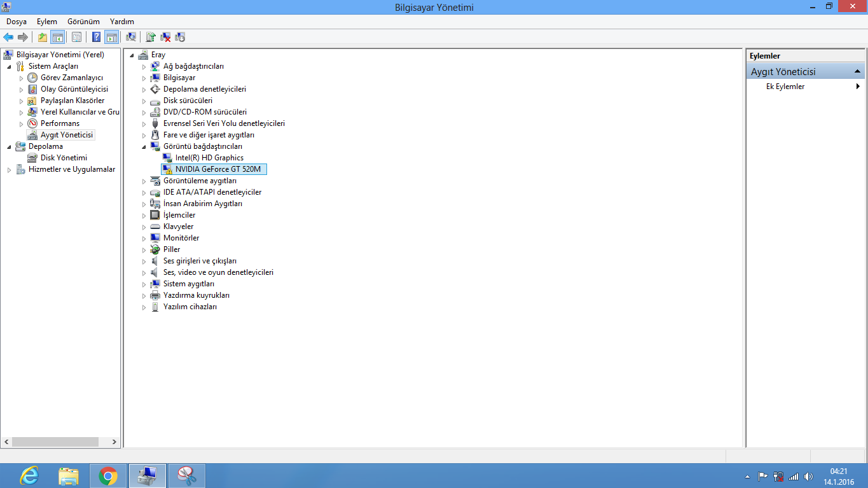Select Yerel Kullanıcılar ve Gruplar node
This screenshot has height=488, width=868.
(80, 112)
